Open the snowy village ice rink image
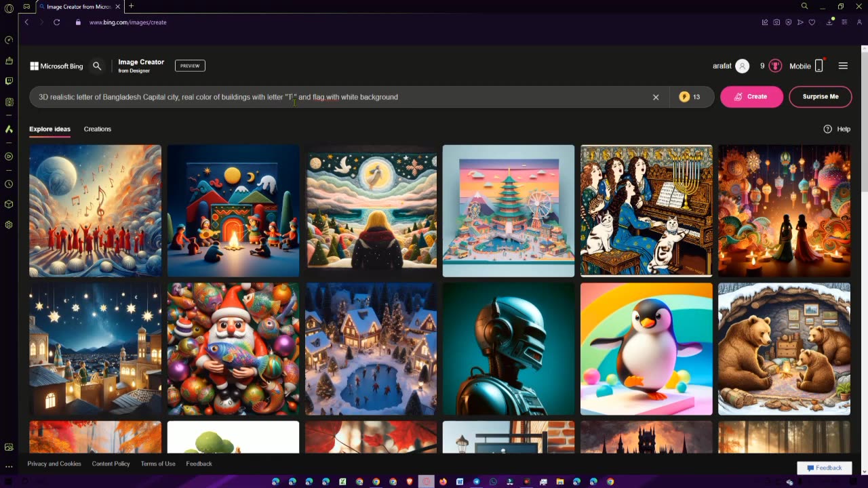Viewport: 868px width, 488px height. tap(371, 349)
